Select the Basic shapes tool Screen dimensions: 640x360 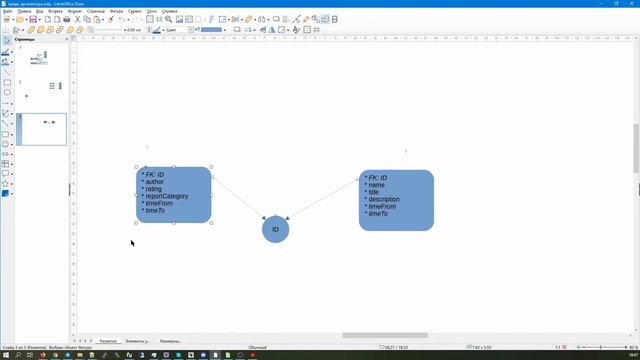pyautogui.click(x=5, y=134)
